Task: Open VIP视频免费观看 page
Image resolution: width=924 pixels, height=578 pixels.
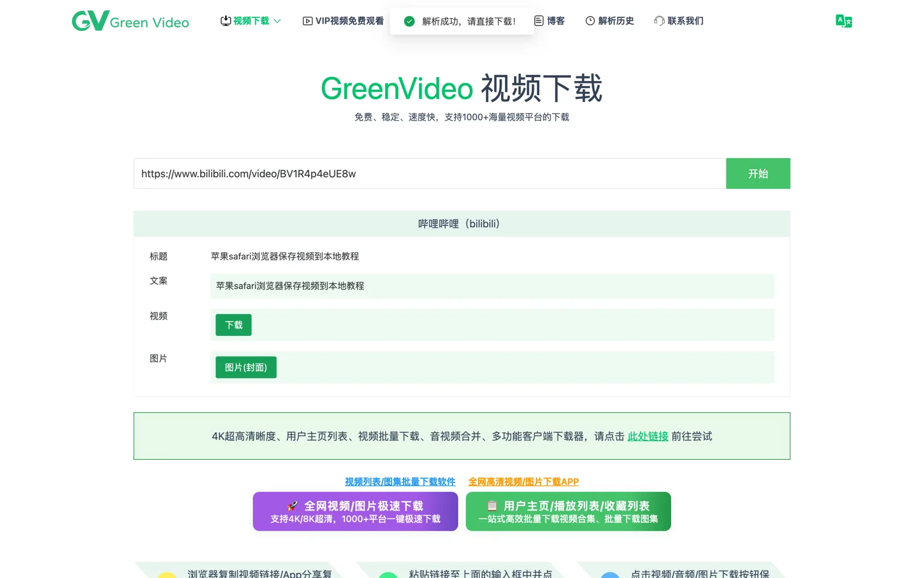Action: pyautogui.click(x=343, y=21)
